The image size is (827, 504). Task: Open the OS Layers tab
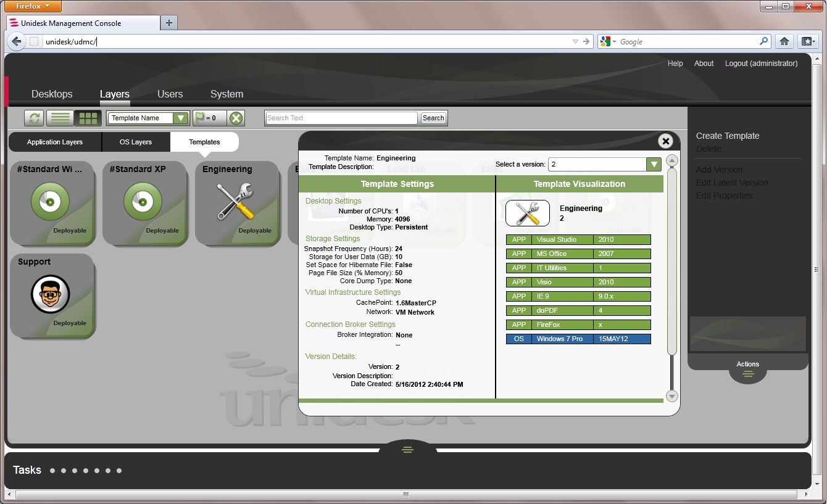tap(136, 142)
